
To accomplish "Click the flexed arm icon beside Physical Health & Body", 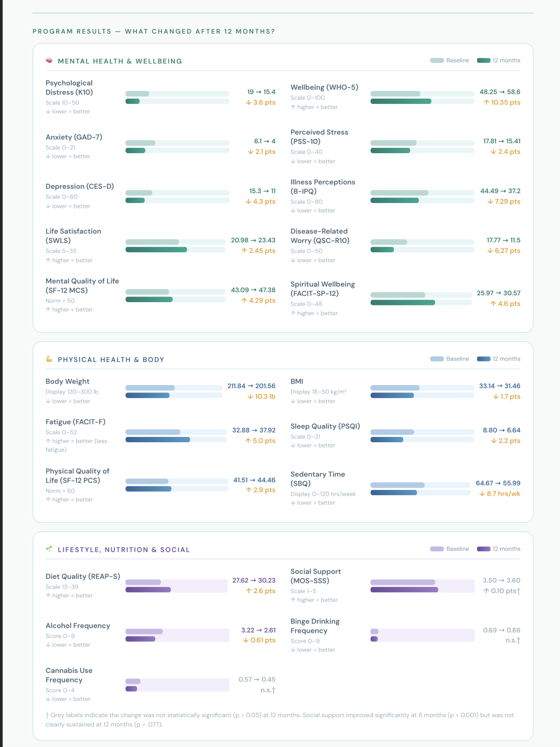I will [49, 359].
